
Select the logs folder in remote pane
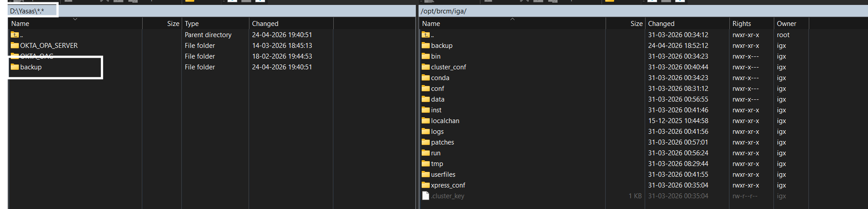[x=437, y=132]
